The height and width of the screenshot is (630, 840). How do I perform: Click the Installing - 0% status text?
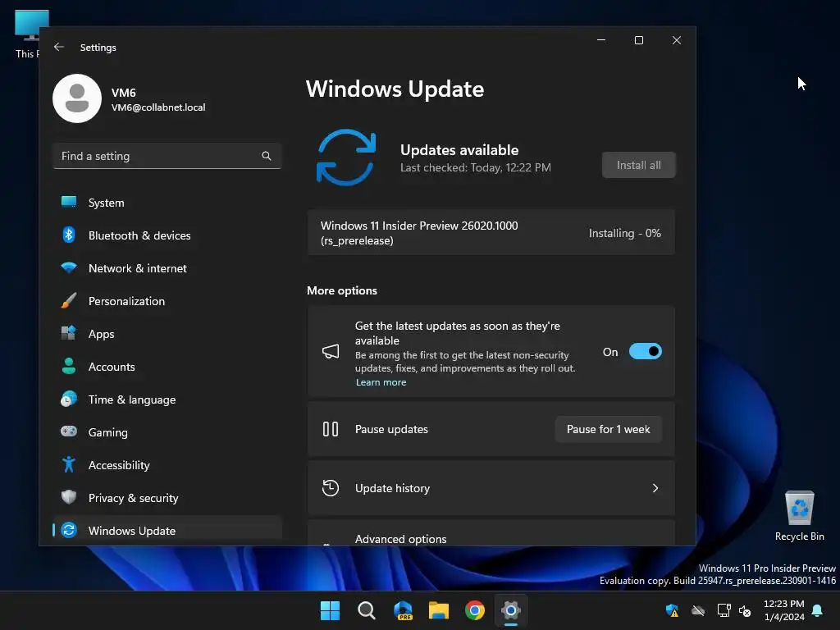[x=624, y=233]
